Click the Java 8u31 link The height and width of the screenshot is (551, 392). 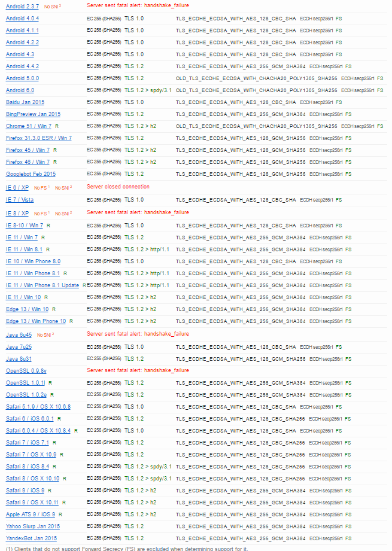click(19, 359)
